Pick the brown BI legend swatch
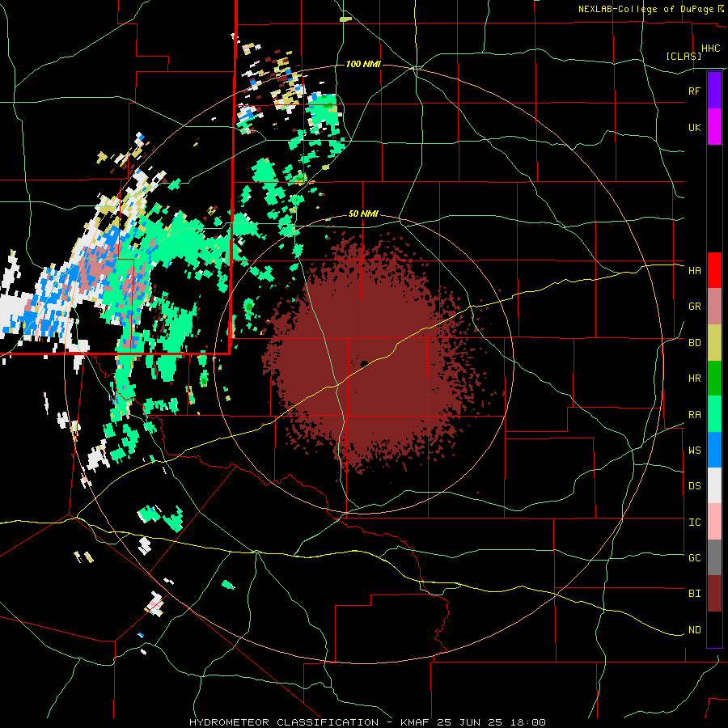Image resolution: width=728 pixels, height=728 pixels. point(714,594)
